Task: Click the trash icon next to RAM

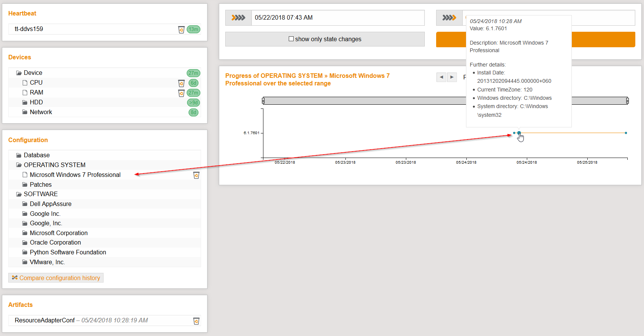Action: click(181, 93)
